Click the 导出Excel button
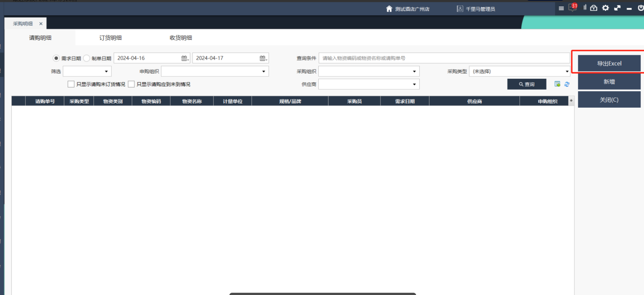 (609, 63)
